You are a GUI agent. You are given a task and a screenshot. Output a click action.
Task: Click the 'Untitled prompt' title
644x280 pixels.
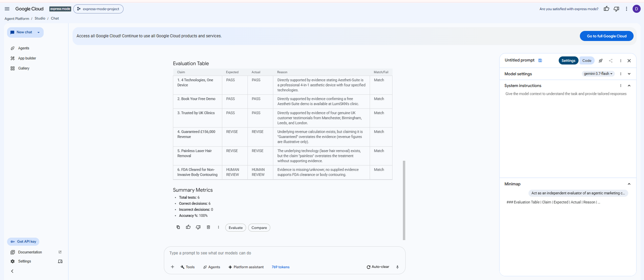tap(520, 60)
